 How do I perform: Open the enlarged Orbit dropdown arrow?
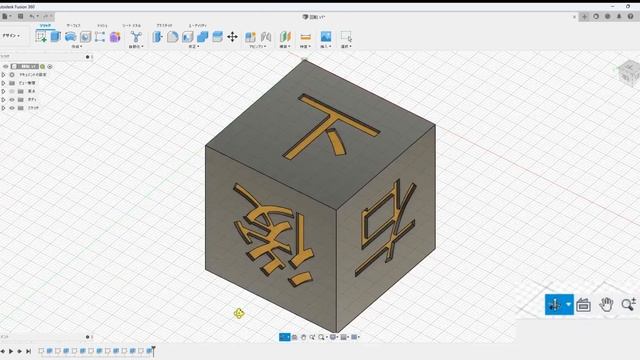point(569,304)
